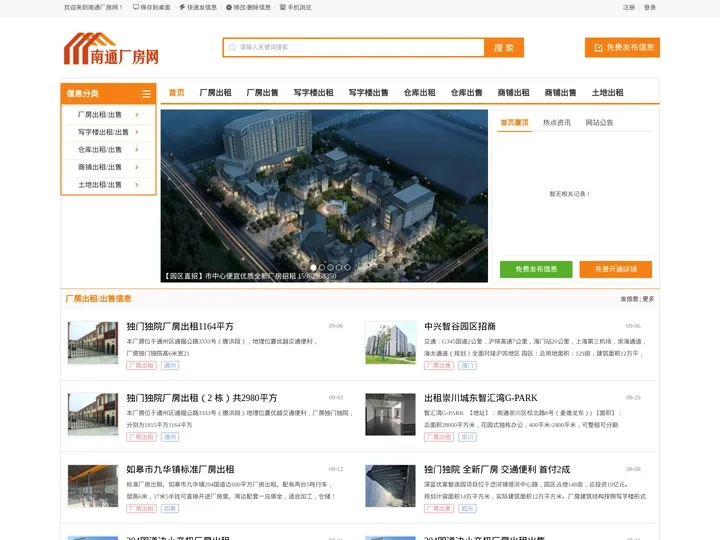Open the 写字楼出租 navigation item
Screen dimensions: 720x540
(x=314, y=93)
